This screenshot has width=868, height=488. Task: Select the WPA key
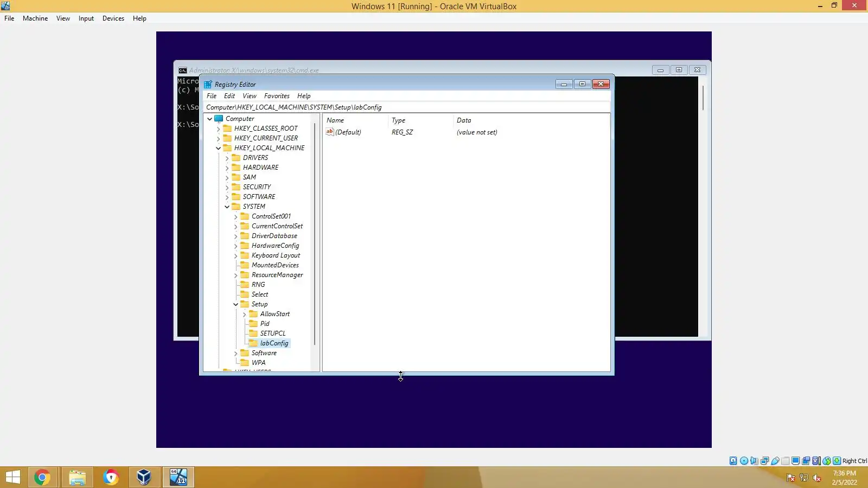coord(258,363)
